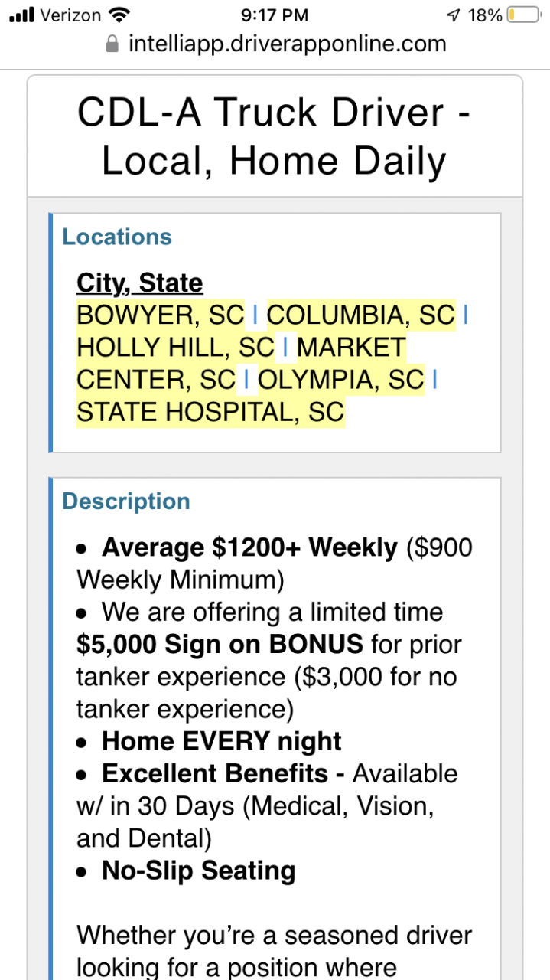The width and height of the screenshot is (550, 980).
Task: Tap the City, State underlined label
Action: pos(139,283)
